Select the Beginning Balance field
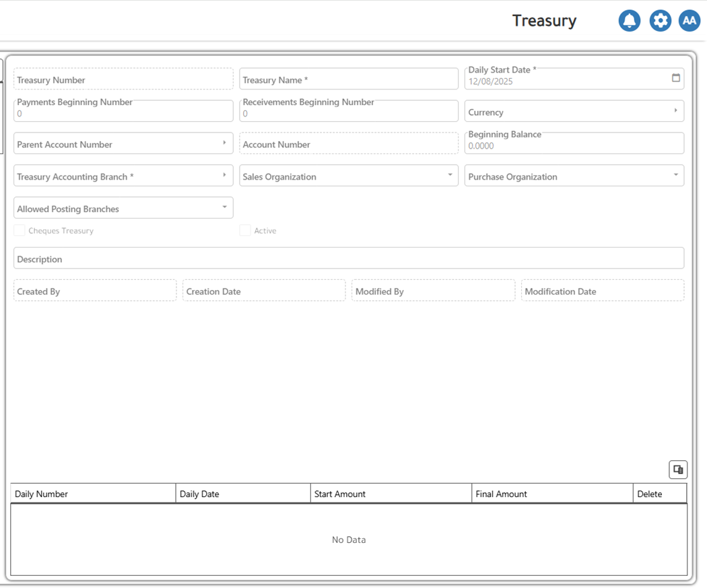The image size is (707, 588). click(x=574, y=145)
